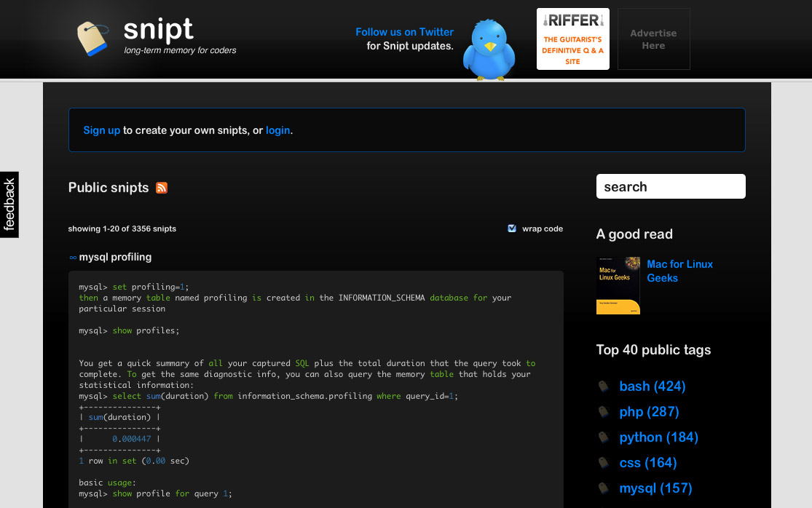This screenshot has height=508, width=812.
Task: Focus the search input field
Action: pos(671,186)
